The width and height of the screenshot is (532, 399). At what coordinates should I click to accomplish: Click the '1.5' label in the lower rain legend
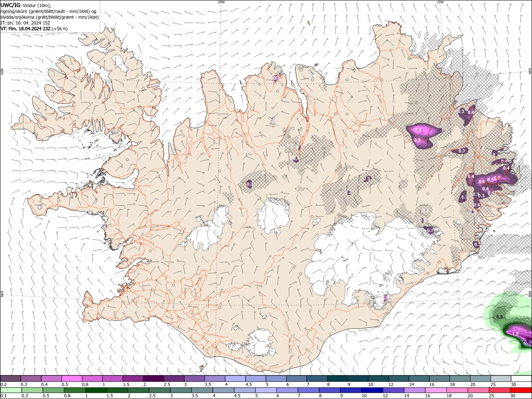[x=110, y=395]
